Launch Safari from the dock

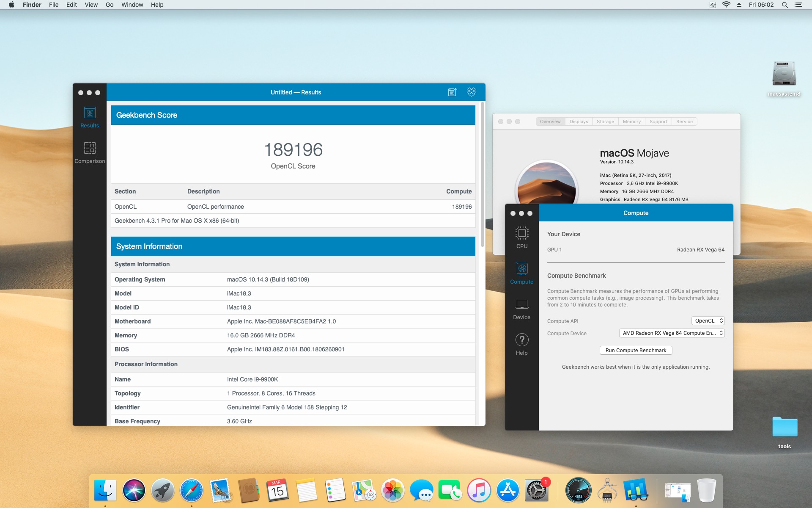coord(191,490)
